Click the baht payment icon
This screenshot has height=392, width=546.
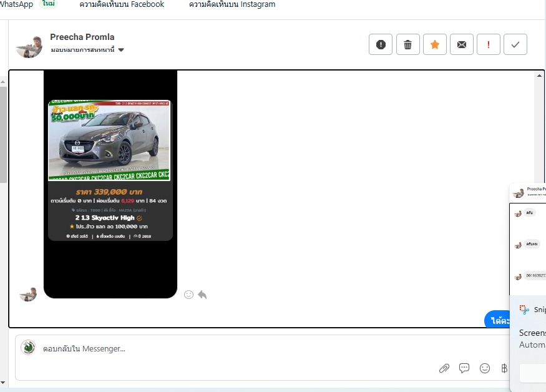[x=504, y=368]
